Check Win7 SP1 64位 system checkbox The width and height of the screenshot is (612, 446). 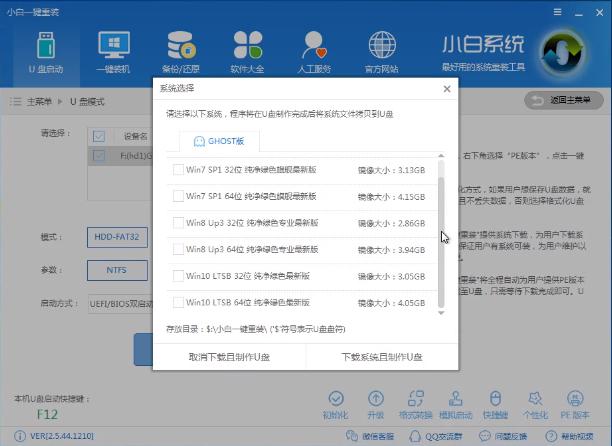[178, 196]
